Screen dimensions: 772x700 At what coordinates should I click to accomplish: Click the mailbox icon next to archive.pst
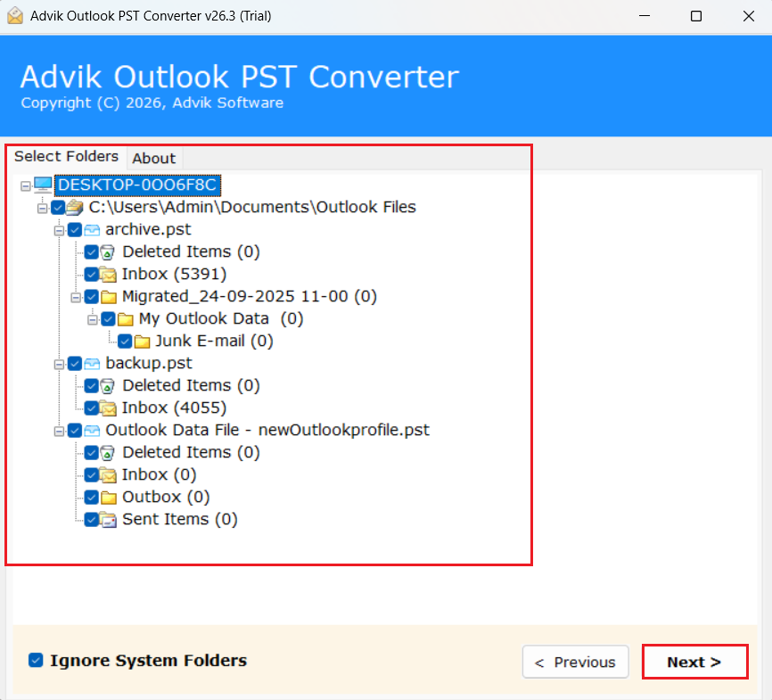pos(92,230)
